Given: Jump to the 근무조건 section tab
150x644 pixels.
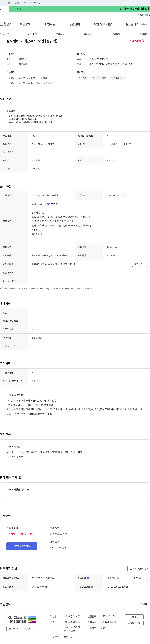Looking at the screenshot, I should tap(32, 34).
